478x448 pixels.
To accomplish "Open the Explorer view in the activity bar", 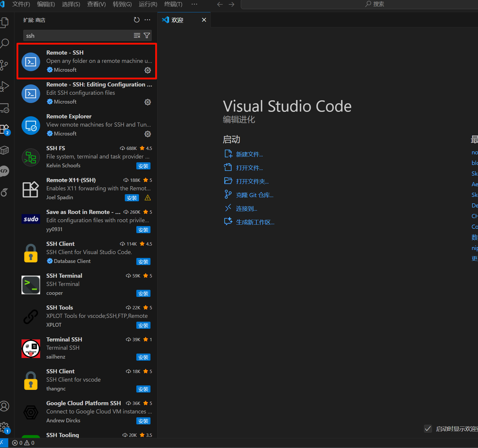I will click(4, 22).
